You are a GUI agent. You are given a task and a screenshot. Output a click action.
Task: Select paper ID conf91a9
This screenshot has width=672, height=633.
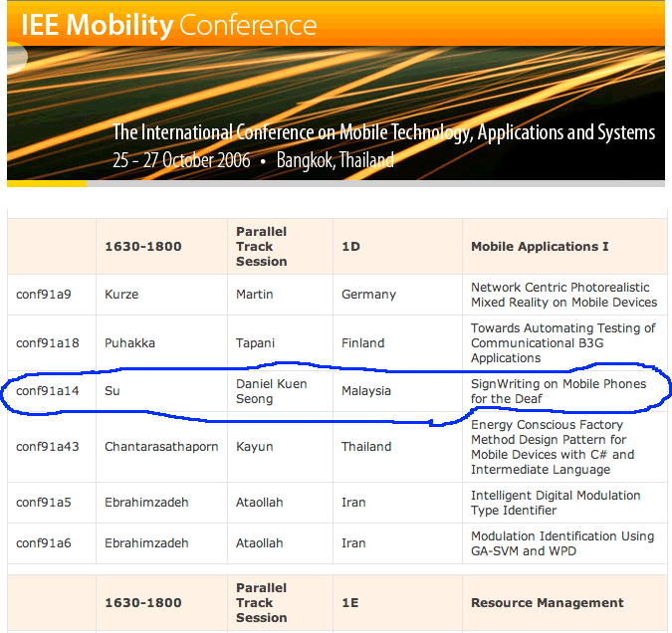pos(44,295)
